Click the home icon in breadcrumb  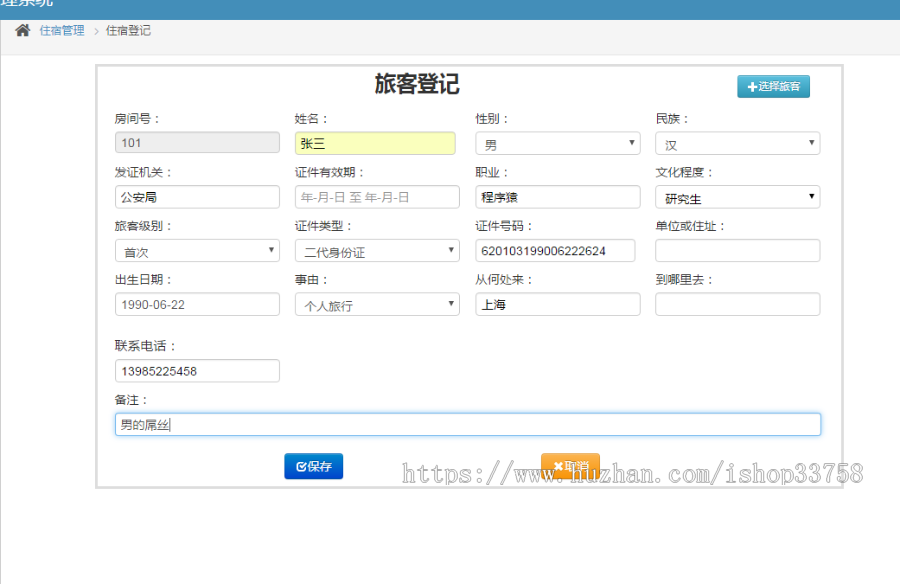pos(22,30)
